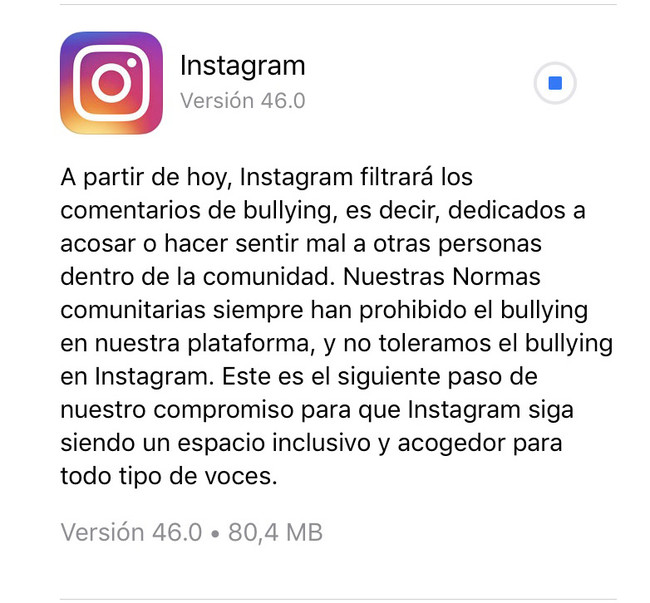Click the 80,4 MB file size text
This screenshot has height=603, width=650.
click(x=275, y=532)
